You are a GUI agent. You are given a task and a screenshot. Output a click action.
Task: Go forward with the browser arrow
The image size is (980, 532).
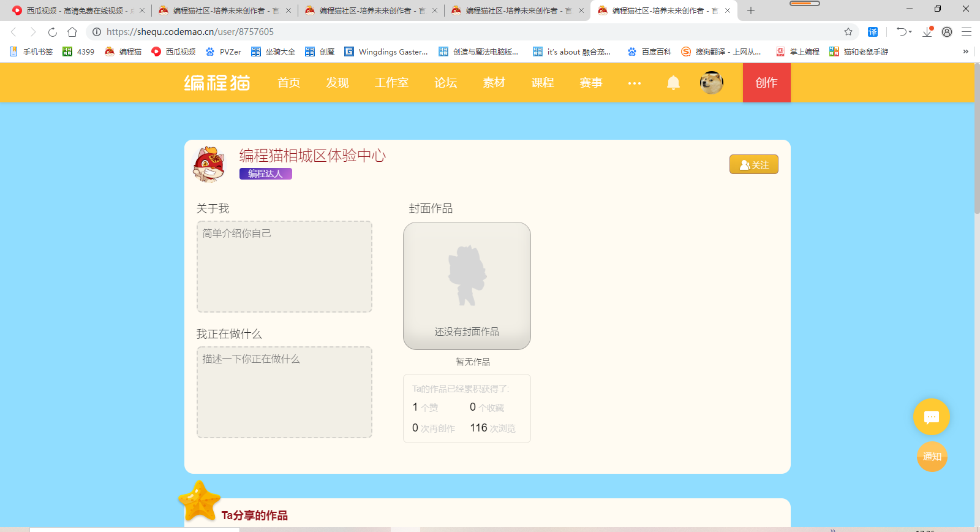(33, 32)
